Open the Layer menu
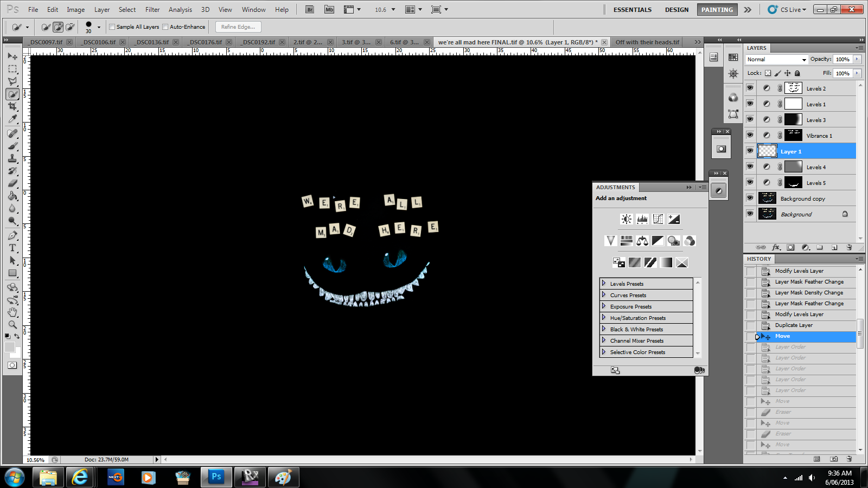Screen dimensions: 868x488 coord(102,9)
